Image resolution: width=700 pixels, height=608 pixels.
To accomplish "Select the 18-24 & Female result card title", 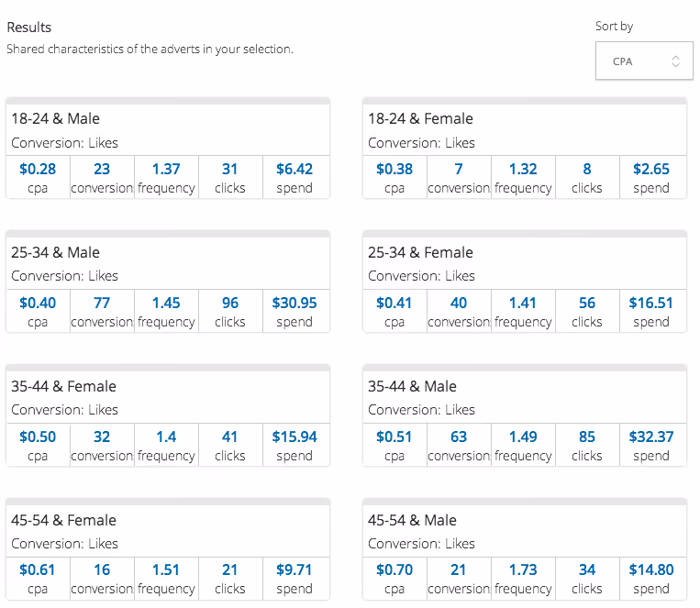I will coord(420,118).
